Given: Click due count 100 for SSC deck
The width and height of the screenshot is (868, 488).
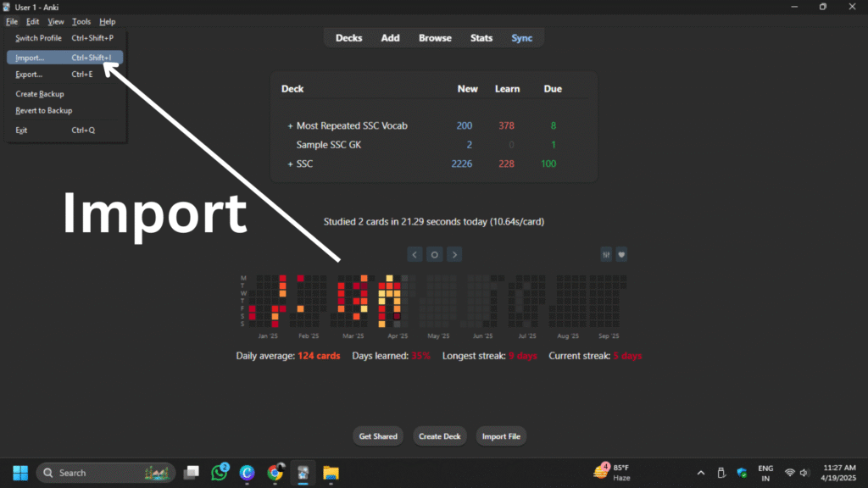Looking at the screenshot, I should pos(548,164).
